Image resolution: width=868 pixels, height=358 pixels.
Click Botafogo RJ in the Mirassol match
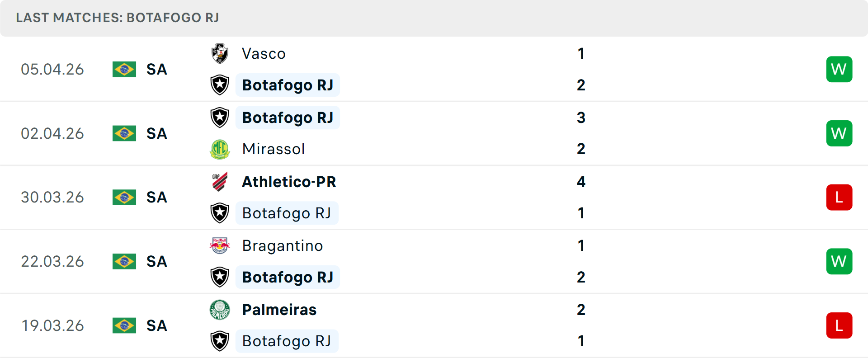(288, 118)
